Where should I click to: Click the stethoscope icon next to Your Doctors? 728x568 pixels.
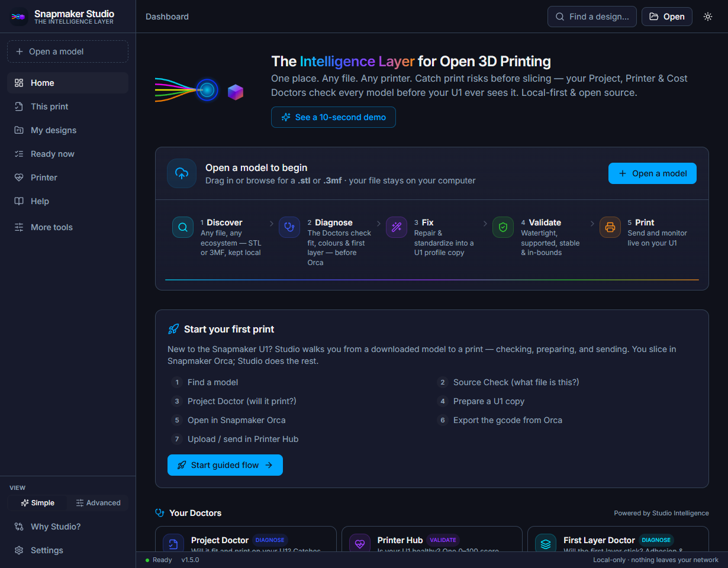click(x=160, y=513)
